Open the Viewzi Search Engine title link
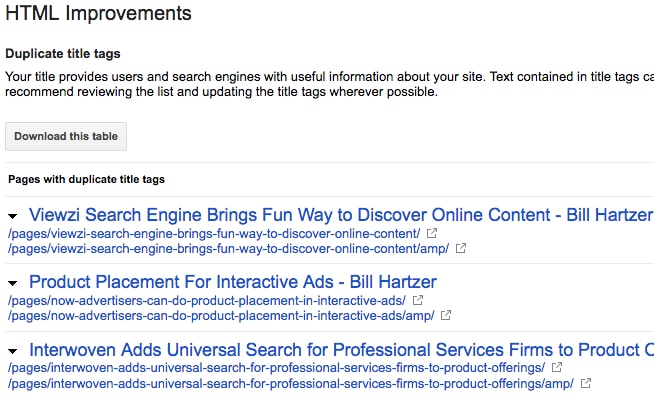Viewport: 654px width, 396px height. 341,215
